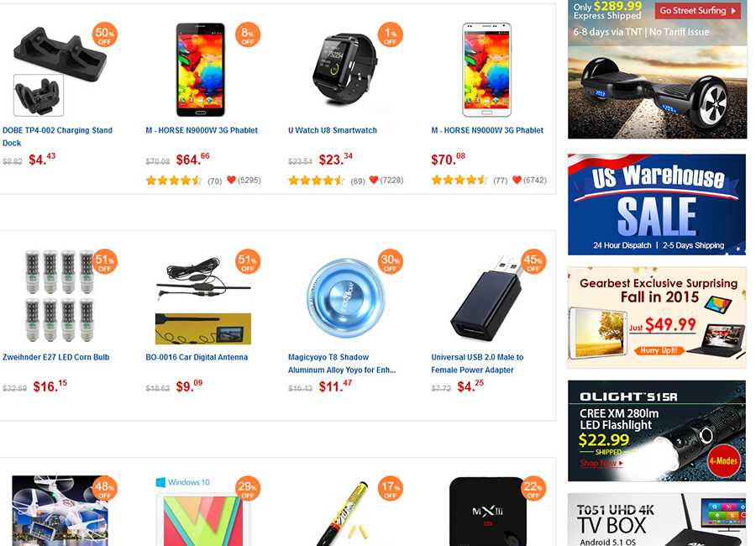
Task: Click the 30% OFF badge on the yoyo
Action: tap(391, 262)
